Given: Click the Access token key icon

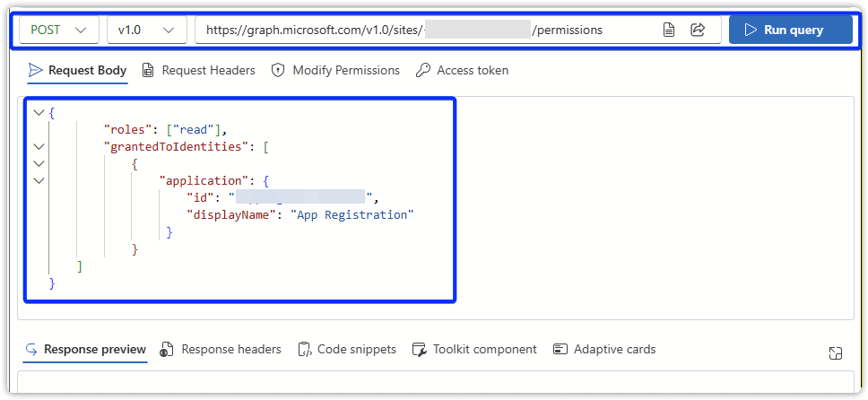Looking at the screenshot, I should point(423,70).
